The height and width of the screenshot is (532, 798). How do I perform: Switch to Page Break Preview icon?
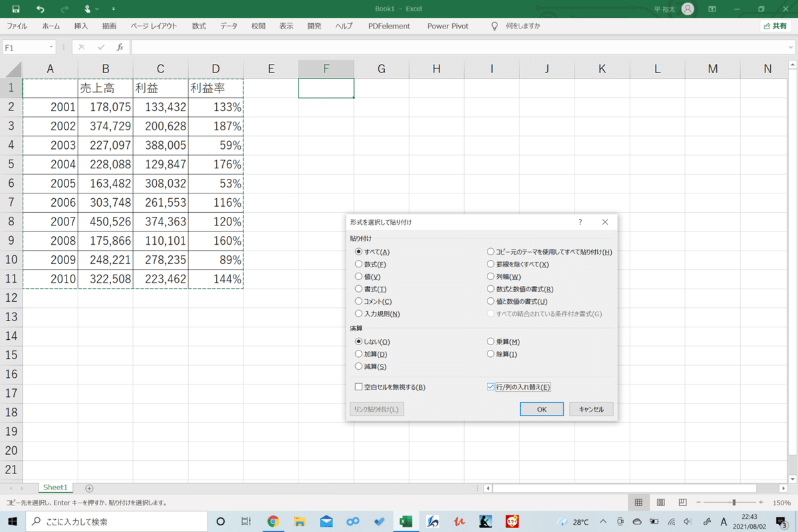[682, 503]
